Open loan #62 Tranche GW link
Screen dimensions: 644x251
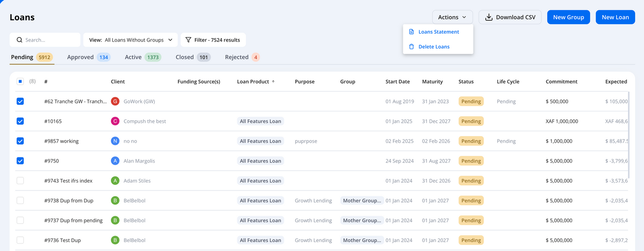click(x=75, y=101)
